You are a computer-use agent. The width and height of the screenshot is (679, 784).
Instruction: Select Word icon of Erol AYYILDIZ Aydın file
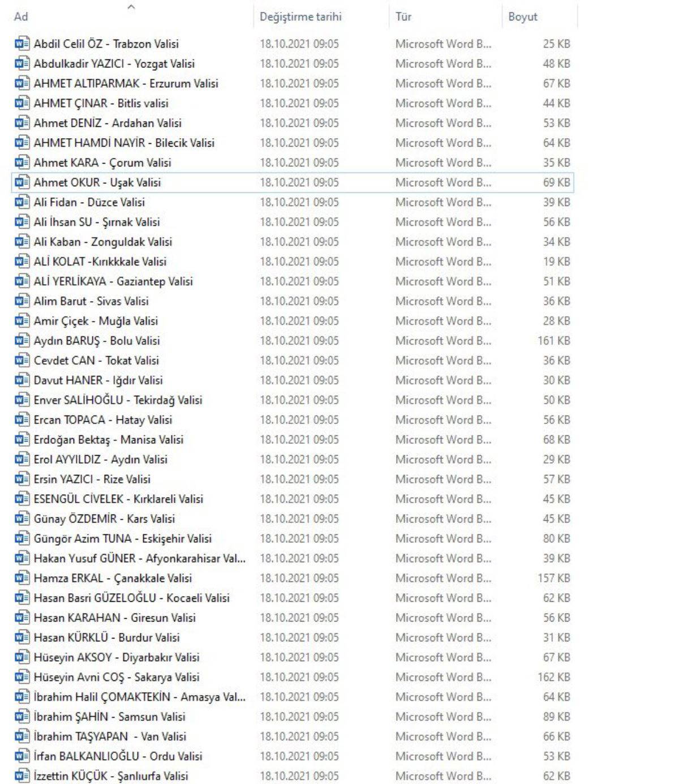pos(22,460)
